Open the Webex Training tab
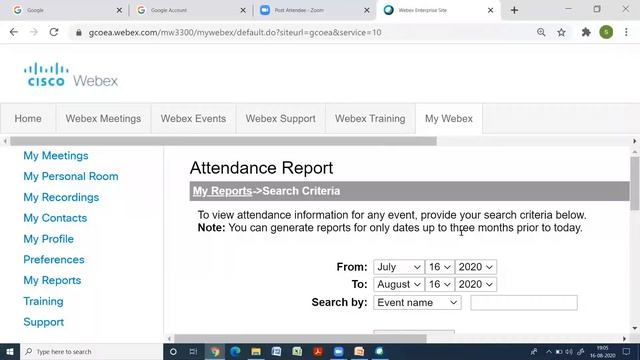The image size is (640, 360). click(x=370, y=118)
